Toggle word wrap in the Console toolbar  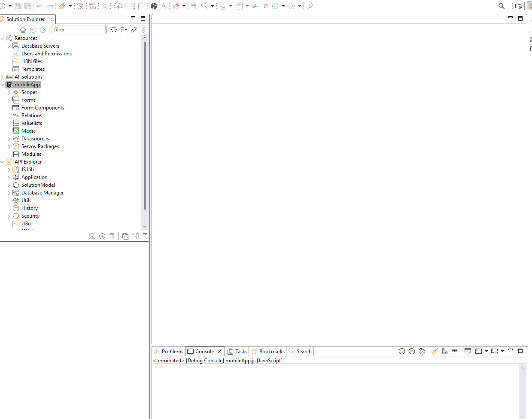[455, 351]
